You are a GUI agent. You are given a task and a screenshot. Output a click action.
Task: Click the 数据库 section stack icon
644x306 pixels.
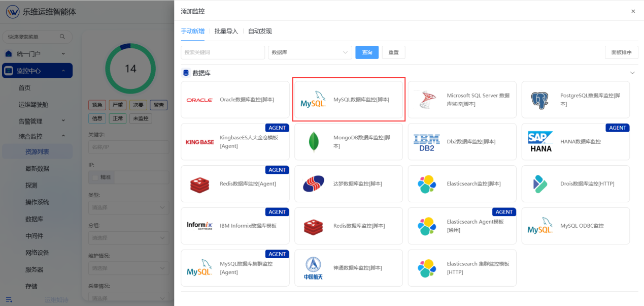[186, 73]
